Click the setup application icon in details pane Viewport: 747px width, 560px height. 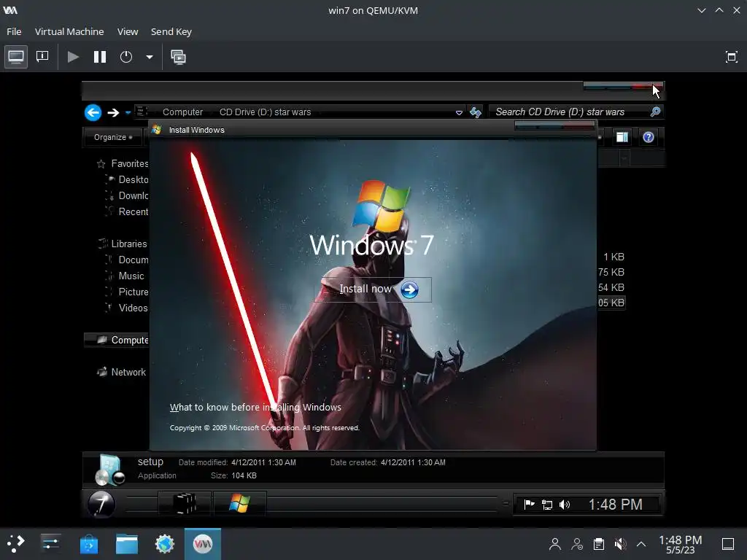109,469
